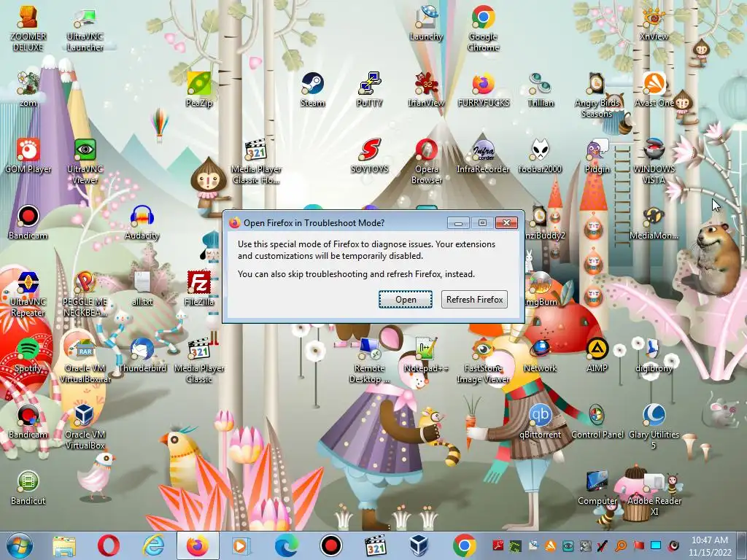Screen dimensions: 747x560
Task: Select the Notepad++ desktop icon
Action: pyautogui.click(x=426, y=354)
